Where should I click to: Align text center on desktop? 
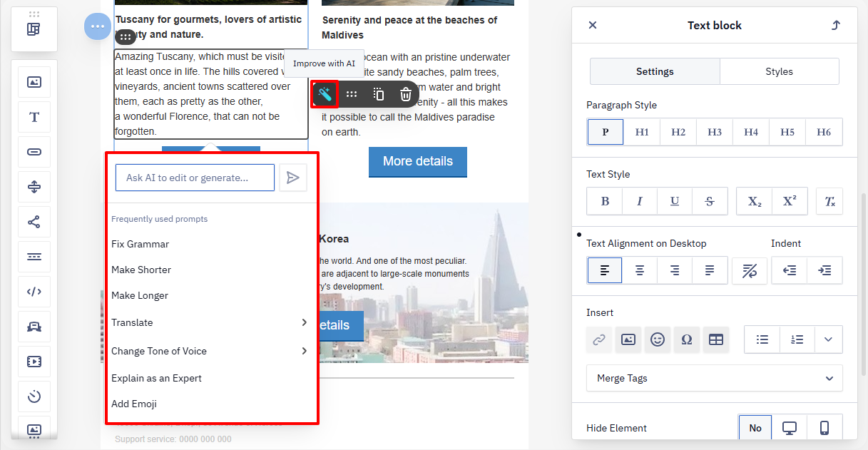pos(640,270)
